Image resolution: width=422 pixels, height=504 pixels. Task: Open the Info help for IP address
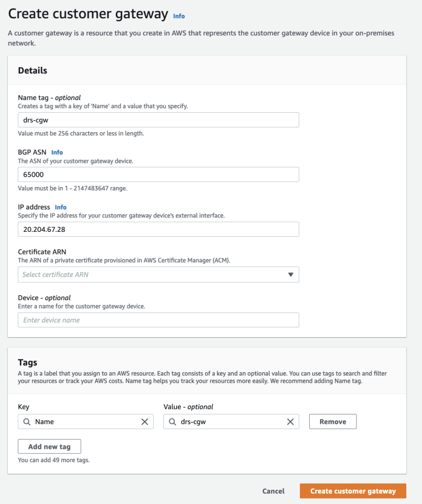61,207
